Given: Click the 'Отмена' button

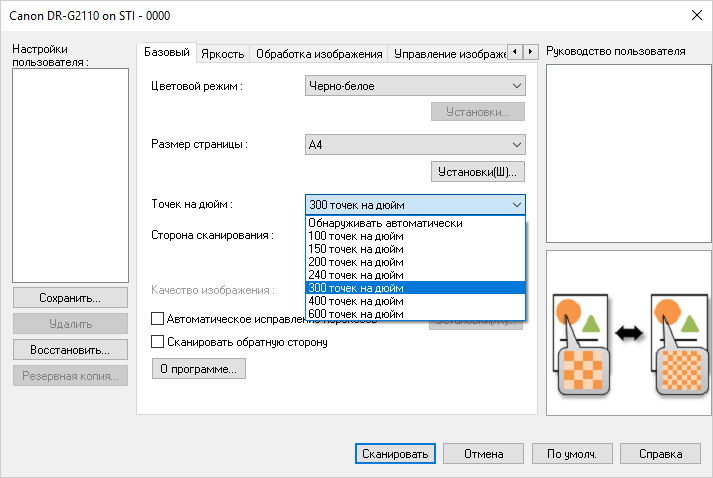Looking at the screenshot, I should (x=483, y=453).
